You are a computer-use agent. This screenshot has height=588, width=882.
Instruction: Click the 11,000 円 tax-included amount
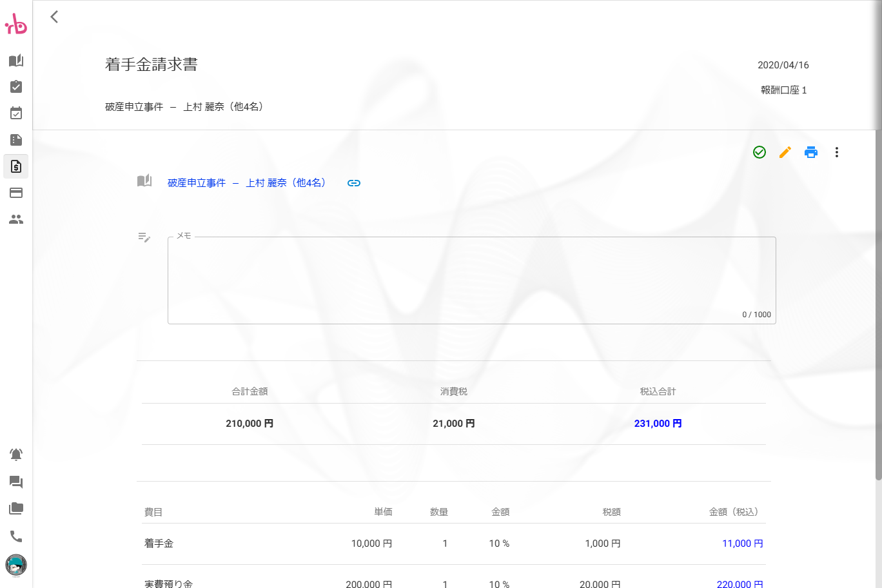click(742, 544)
